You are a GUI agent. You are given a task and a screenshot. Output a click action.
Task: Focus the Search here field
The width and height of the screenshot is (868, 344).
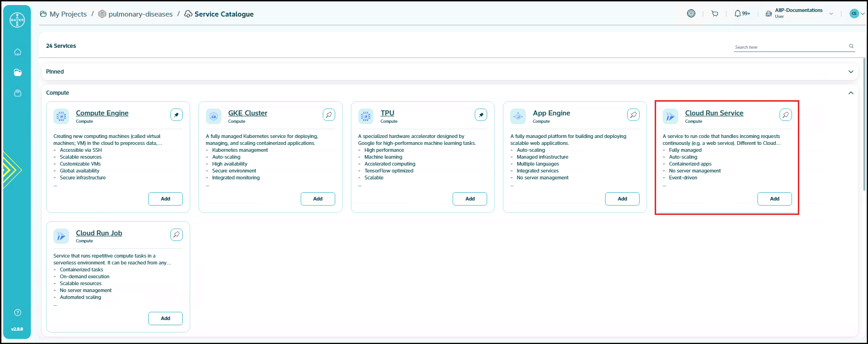click(x=790, y=47)
